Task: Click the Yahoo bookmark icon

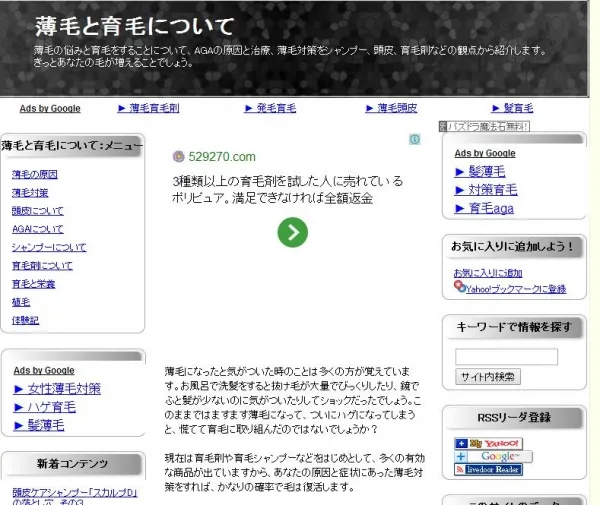Action: [x=460, y=287]
